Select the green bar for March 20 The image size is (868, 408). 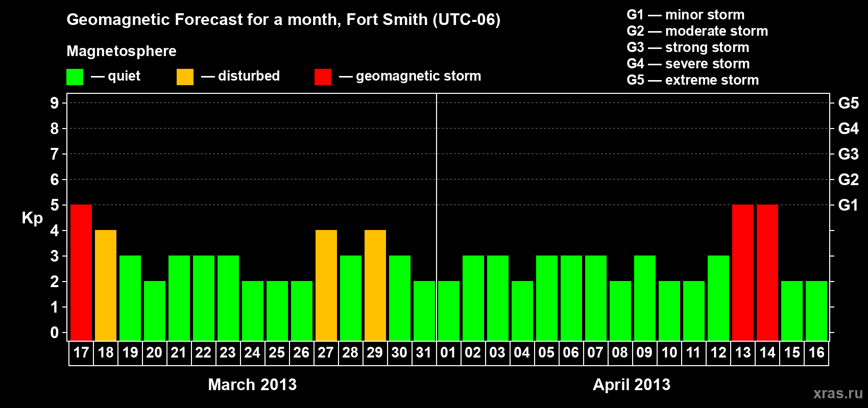tap(155, 311)
